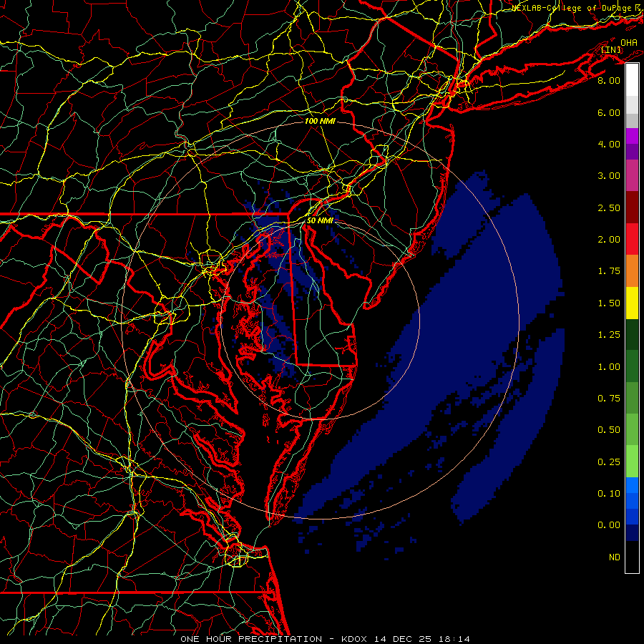644x644 pixels.
Task: Click the white swatch at legend top
Action: click(x=632, y=80)
